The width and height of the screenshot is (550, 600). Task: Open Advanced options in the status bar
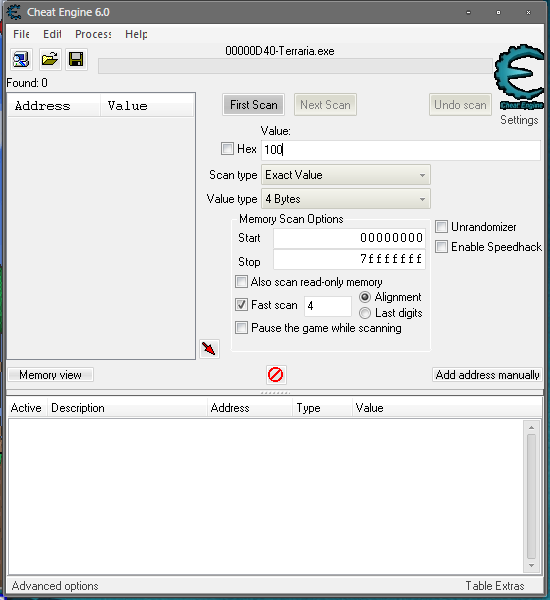55,586
